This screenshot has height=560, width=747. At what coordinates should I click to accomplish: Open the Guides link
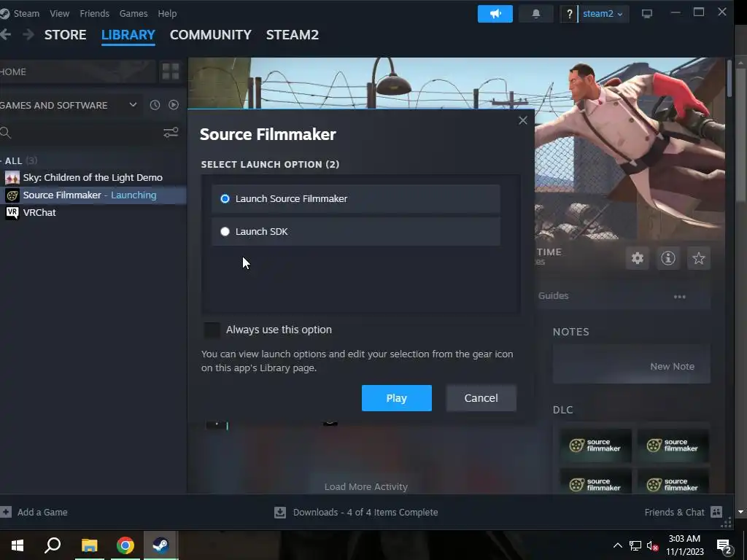coord(553,296)
